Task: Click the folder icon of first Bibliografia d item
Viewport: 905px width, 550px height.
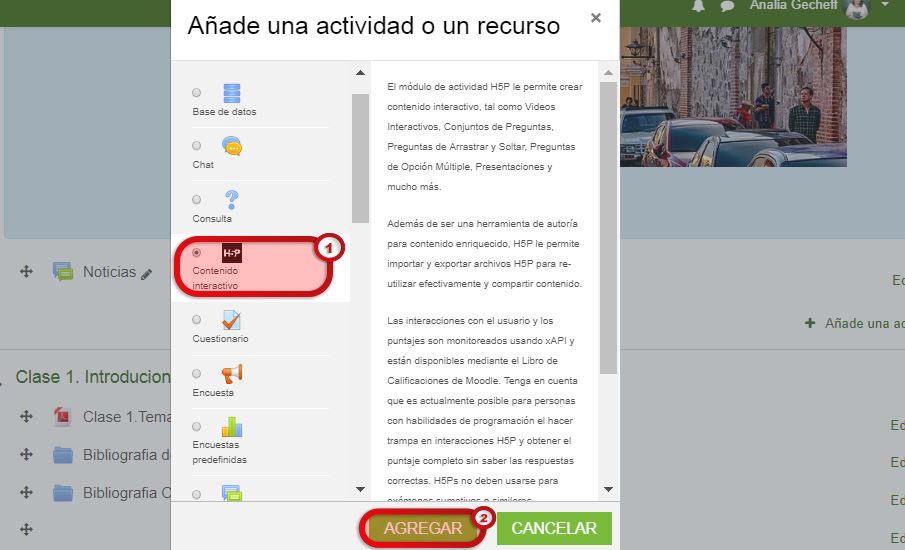Action: [x=63, y=455]
